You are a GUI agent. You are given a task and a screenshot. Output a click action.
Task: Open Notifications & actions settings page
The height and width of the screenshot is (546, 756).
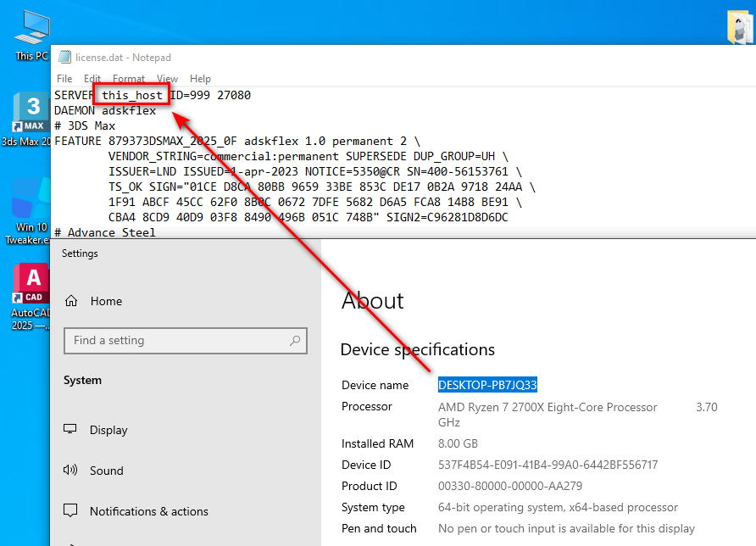pos(149,511)
